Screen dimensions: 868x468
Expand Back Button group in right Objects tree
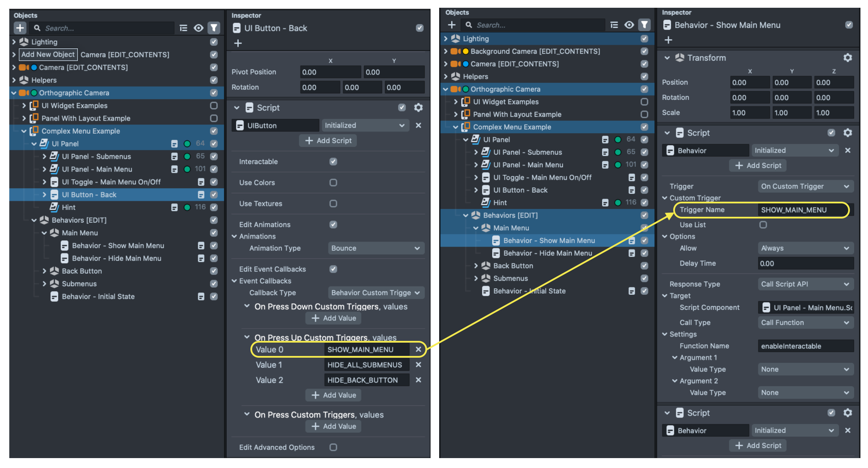point(476,266)
